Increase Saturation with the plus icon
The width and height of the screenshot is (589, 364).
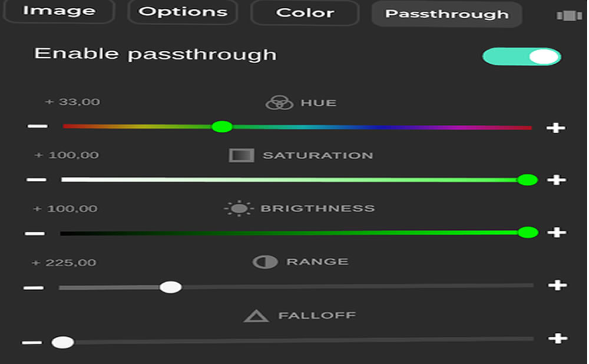pos(556,180)
